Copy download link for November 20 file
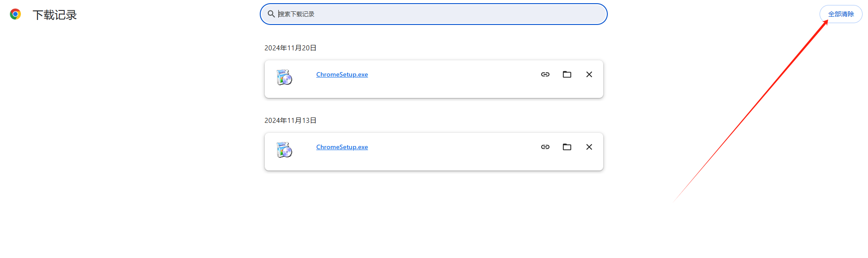868x258 pixels. click(x=545, y=74)
